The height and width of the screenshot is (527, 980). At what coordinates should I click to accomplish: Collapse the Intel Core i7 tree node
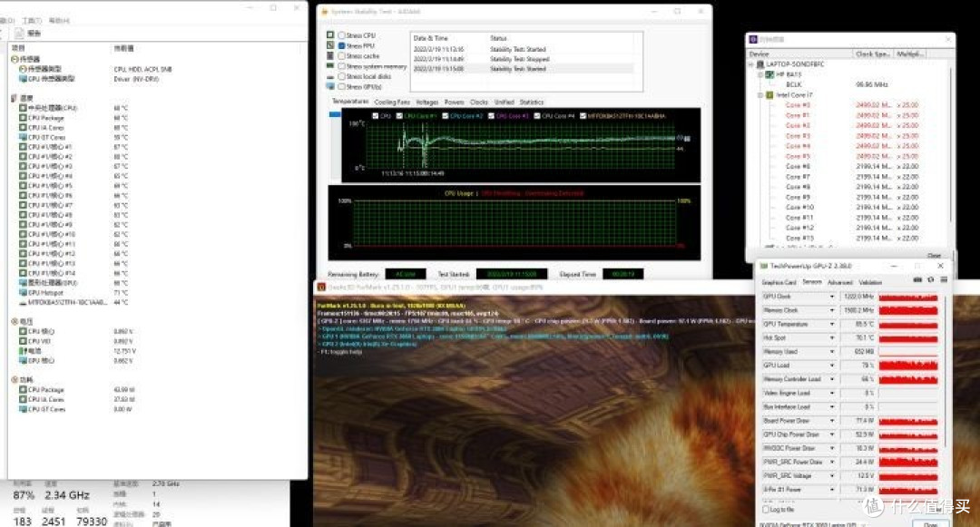point(760,95)
